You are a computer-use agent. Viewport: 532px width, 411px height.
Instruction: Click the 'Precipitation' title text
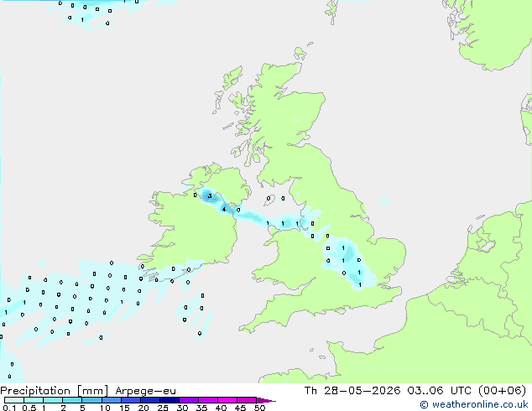click(35, 391)
